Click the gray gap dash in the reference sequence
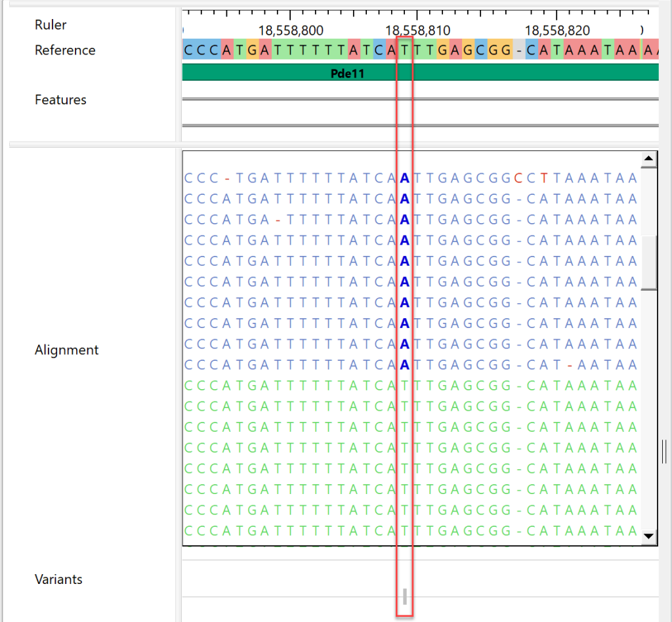The width and height of the screenshot is (672, 622). [x=519, y=51]
